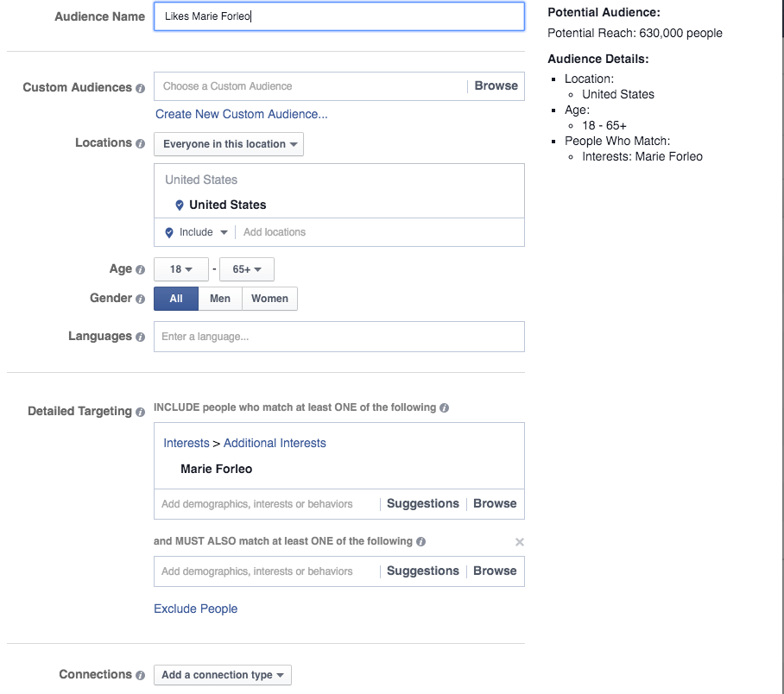Viewport: 784px width, 694px height.
Task: Show Suggestions for INCLUDE targeting
Action: tap(422, 503)
